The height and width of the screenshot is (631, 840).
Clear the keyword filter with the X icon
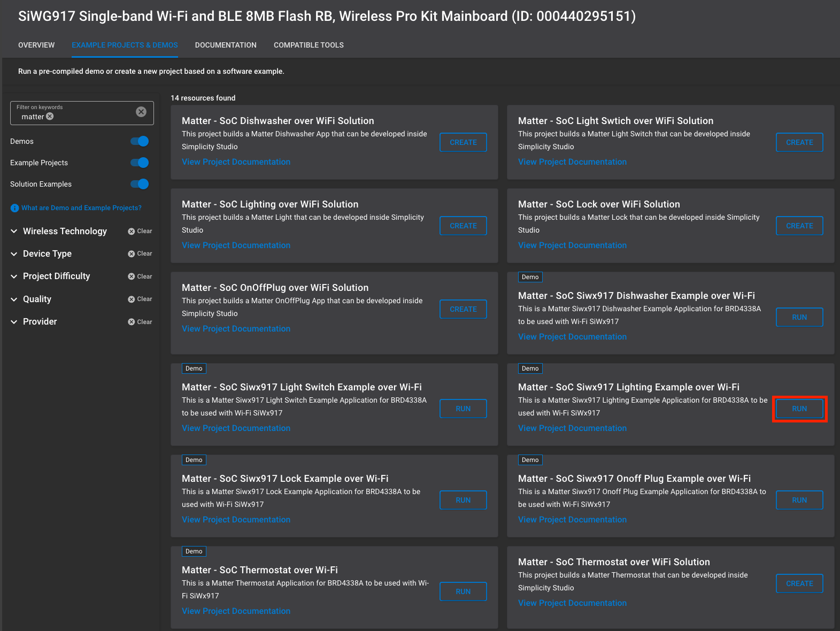coord(141,112)
